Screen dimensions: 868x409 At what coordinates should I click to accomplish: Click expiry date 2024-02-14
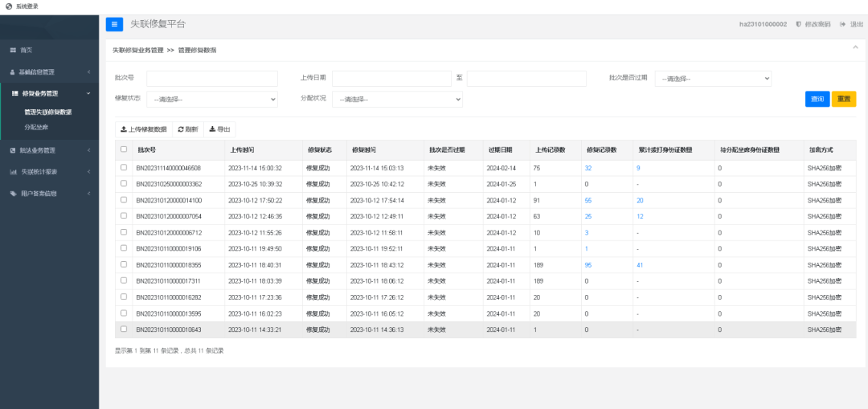tap(501, 168)
